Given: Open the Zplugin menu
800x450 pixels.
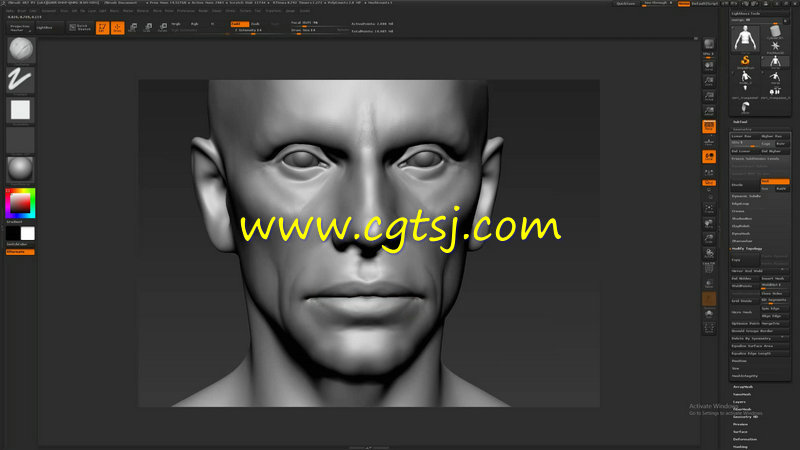Looking at the screenshot, I should 290,11.
